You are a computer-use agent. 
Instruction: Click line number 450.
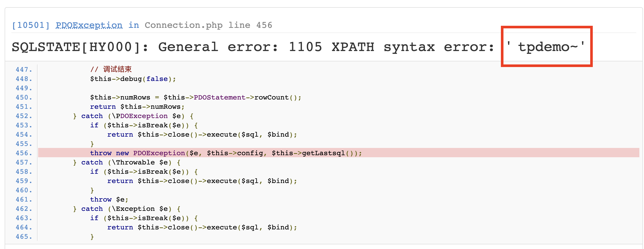(x=24, y=97)
